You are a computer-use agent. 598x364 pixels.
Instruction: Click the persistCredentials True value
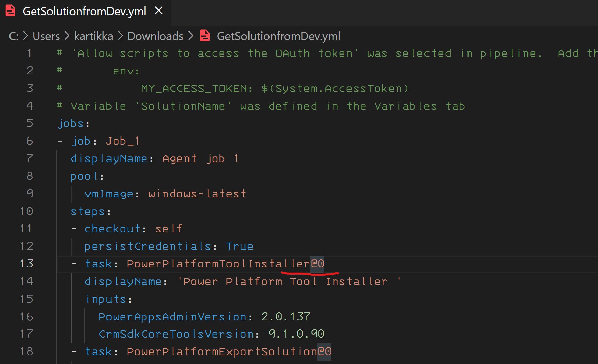240,247
